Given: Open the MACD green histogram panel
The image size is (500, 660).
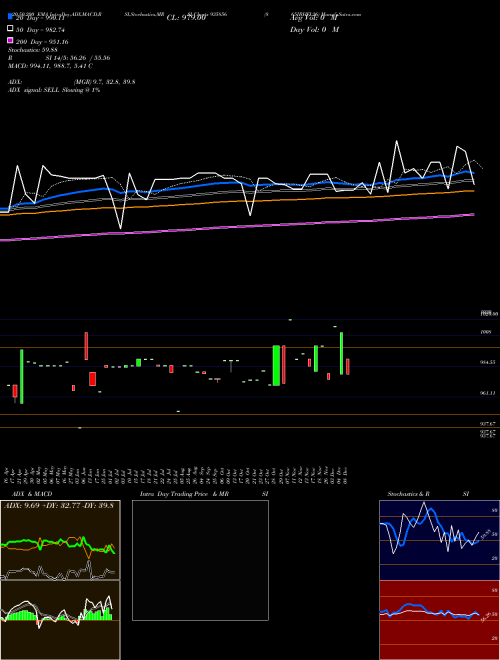Looking at the screenshot, I should 60,620.
